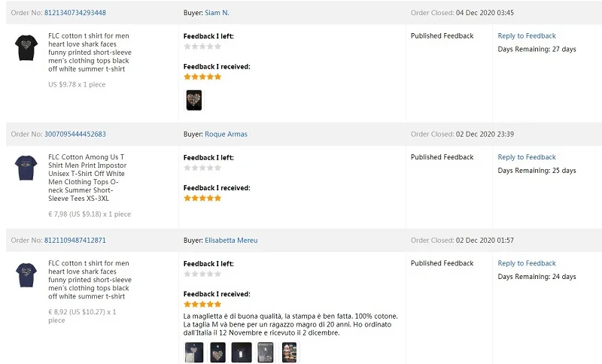View Siam N.'s feedback photo
This screenshot has height=364, width=602.
(194, 100)
